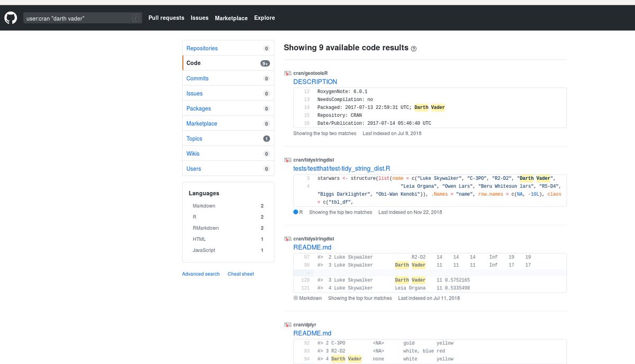Screen dimensions: 635x364
Task: Click line number 98 in tidystringdist README
Action: [x=306, y=265]
